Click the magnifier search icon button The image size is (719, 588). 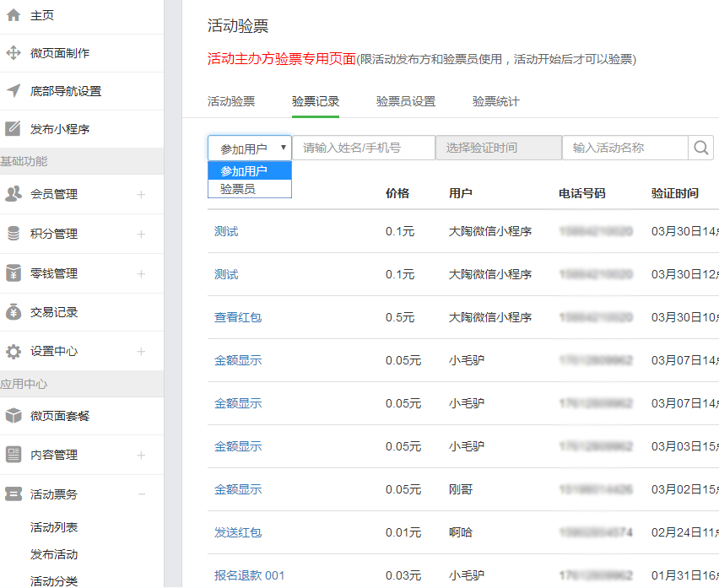[x=700, y=148]
